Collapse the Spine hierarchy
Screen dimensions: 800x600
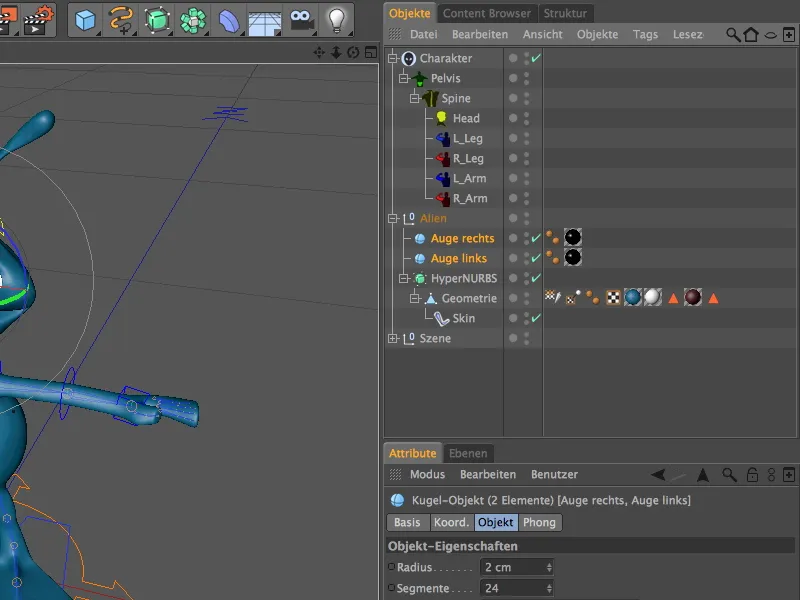[x=415, y=98]
